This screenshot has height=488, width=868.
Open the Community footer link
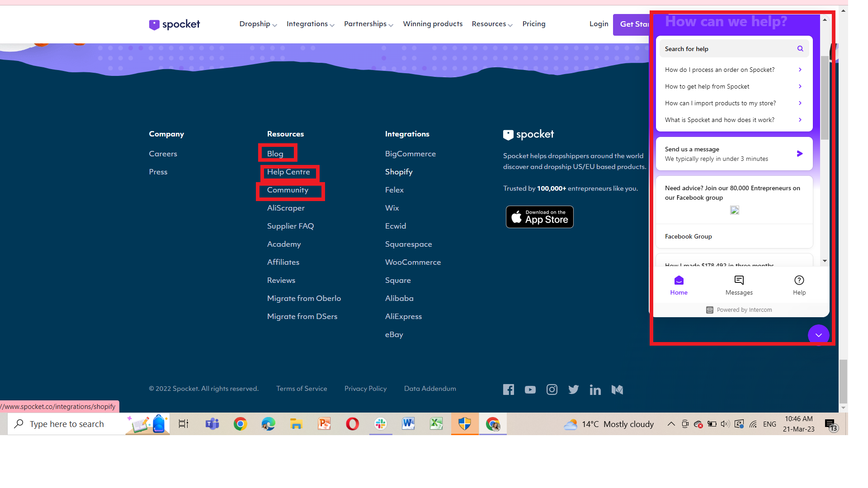coord(288,190)
